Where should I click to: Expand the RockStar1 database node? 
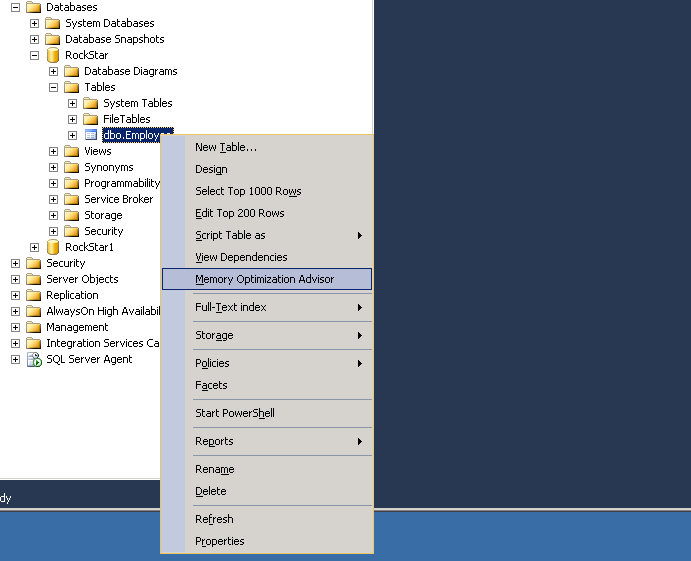[35, 247]
